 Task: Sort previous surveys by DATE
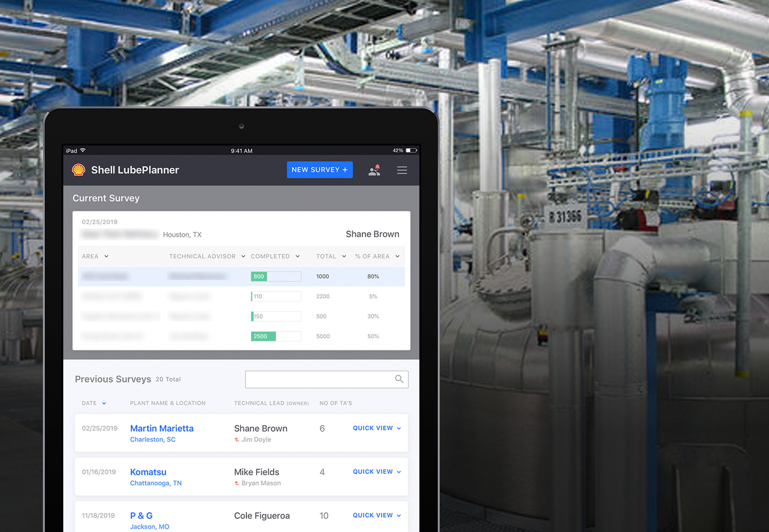coord(94,403)
